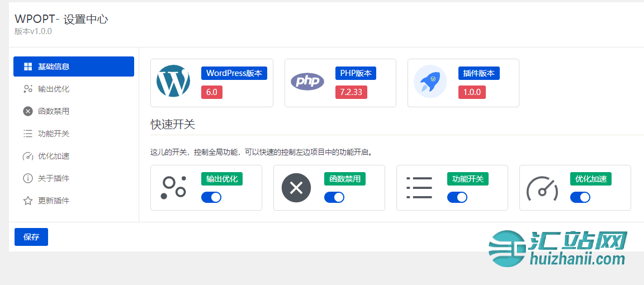Click the green 输出优化 card label
The width and height of the screenshot is (644, 285).
tap(222, 179)
